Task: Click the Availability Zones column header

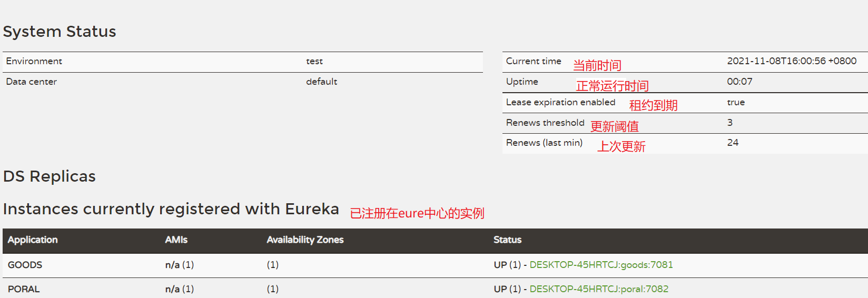Action: [x=305, y=240]
